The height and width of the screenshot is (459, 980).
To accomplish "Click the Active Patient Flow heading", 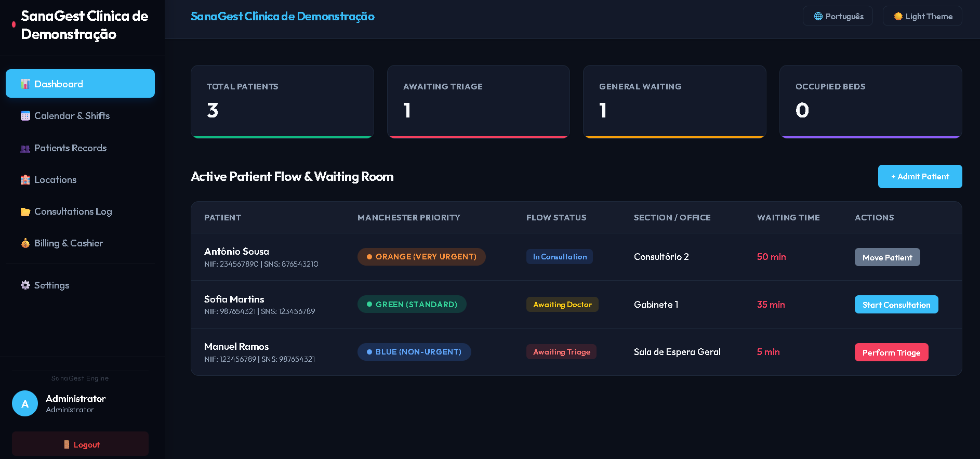I will tap(292, 177).
